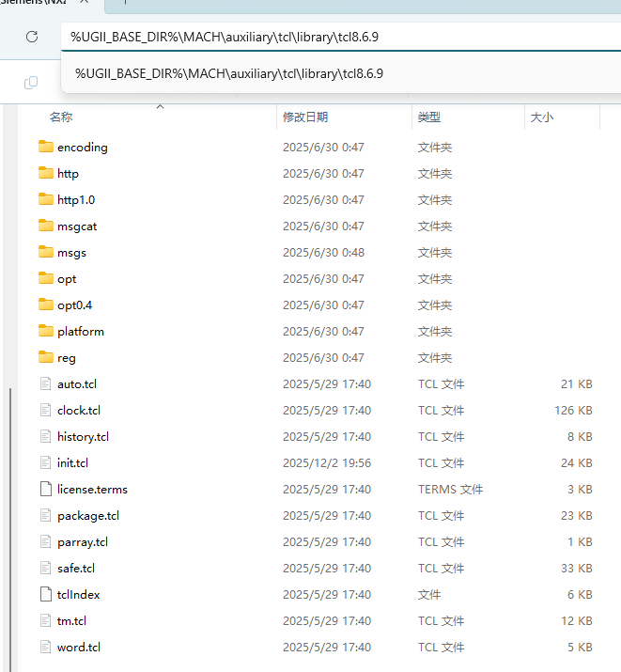Screen dimensions: 621x672
Task: Open a new tab with plus button
Action: [125, 2]
